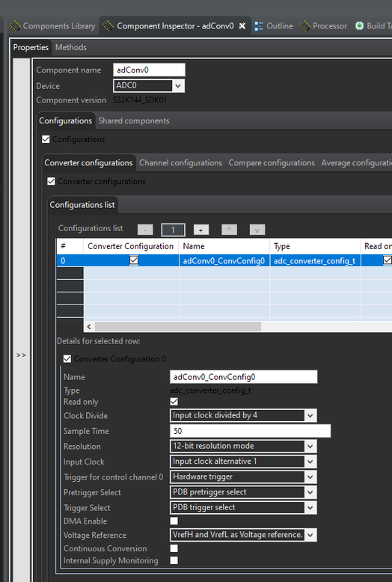
Task: Open the Channel configurations tab
Action: click(x=180, y=163)
